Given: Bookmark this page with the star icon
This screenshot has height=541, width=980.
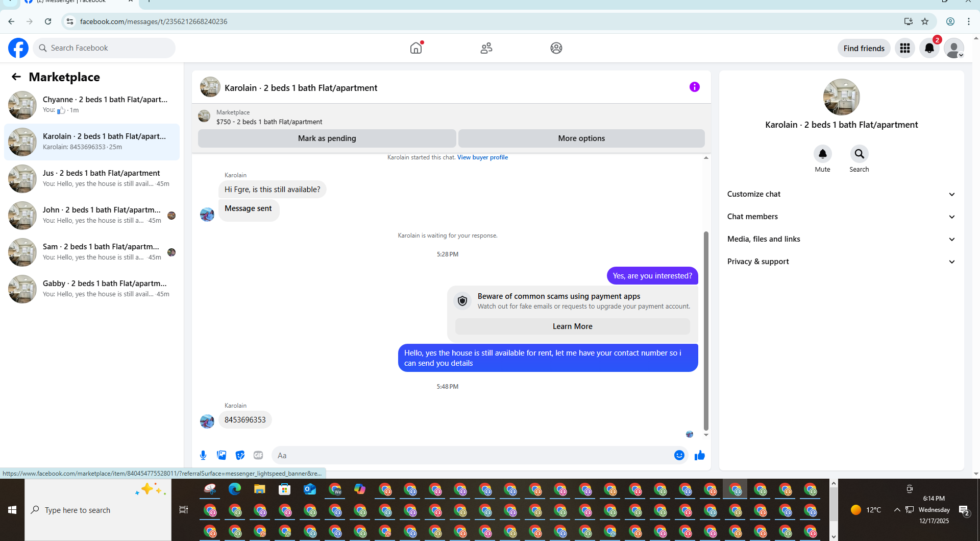Looking at the screenshot, I should (x=925, y=21).
